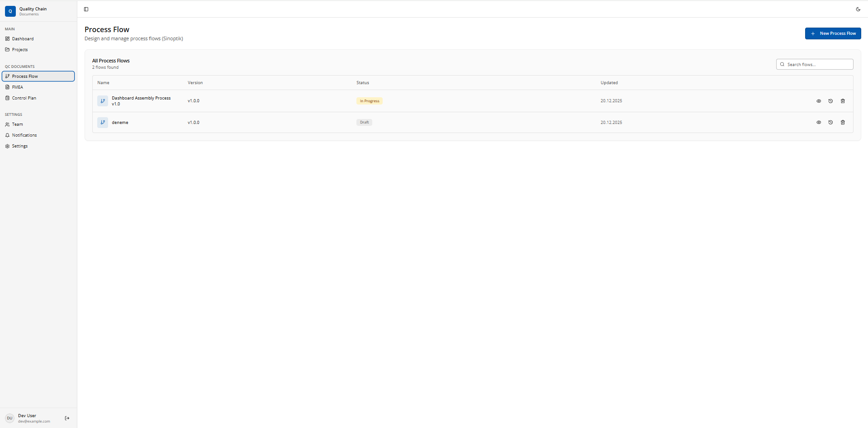Open version history for deneme

pyautogui.click(x=830, y=122)
